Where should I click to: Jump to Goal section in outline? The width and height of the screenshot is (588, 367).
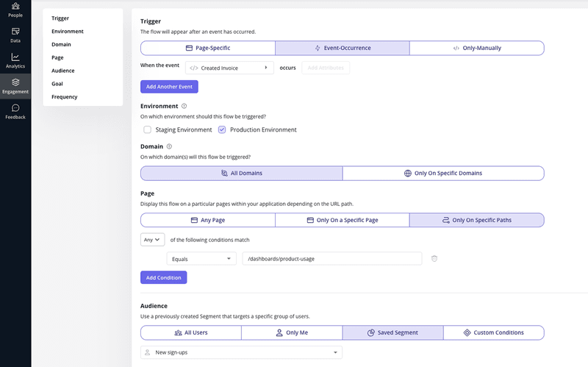pos(57,84)
